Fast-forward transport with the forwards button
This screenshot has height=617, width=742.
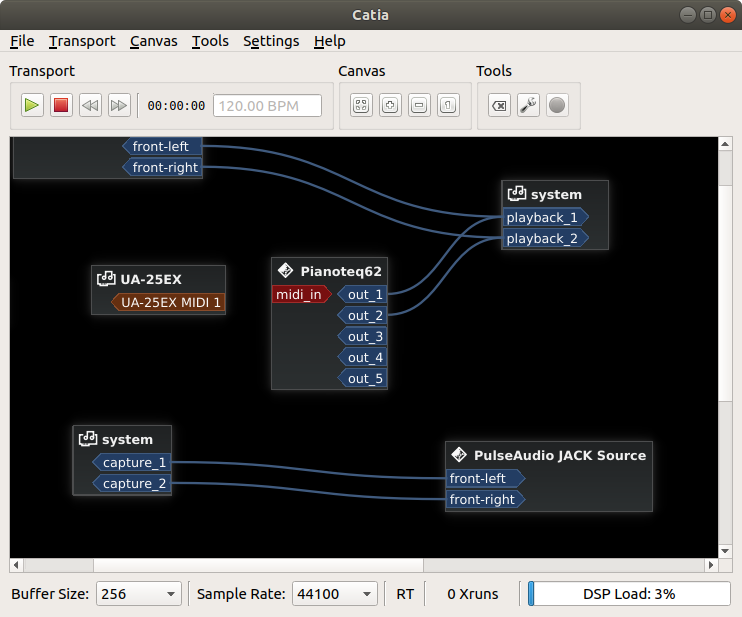[119, 105]
